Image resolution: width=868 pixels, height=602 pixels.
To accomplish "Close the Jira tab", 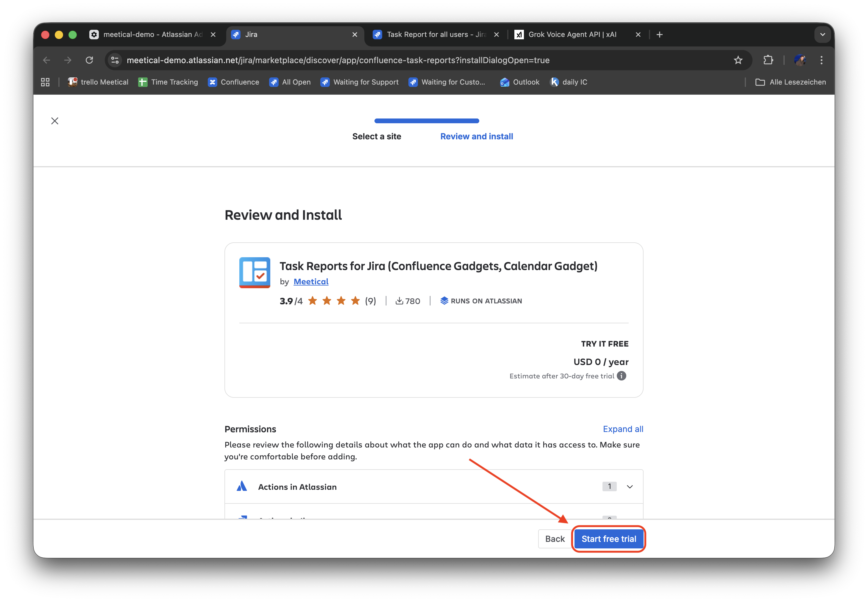I will point(355,34).
